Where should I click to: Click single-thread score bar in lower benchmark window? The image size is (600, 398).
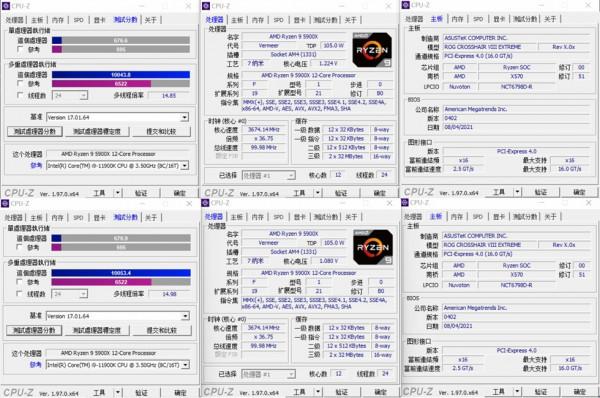tap(121, 238)
